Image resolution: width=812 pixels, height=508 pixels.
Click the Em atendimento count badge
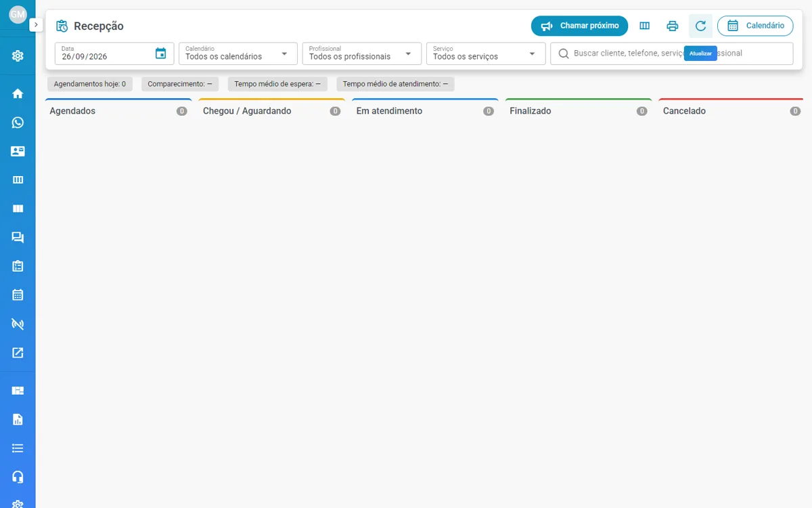tap(489, 111)
